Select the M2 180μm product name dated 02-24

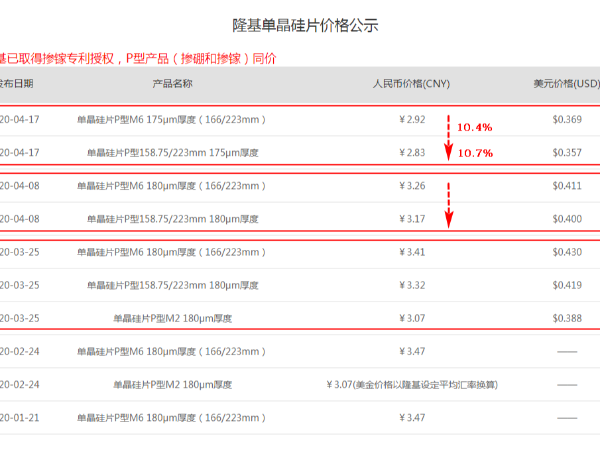[173, 385]
